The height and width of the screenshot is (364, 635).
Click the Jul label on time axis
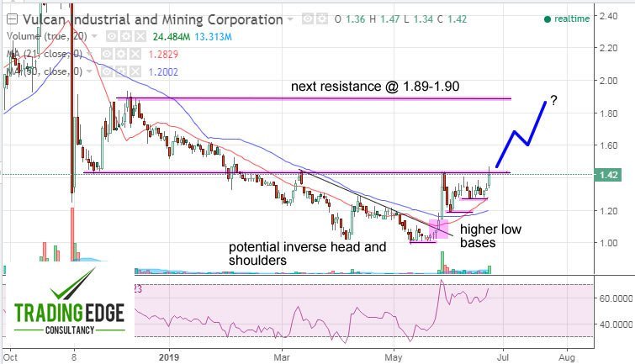pos(504,357)
